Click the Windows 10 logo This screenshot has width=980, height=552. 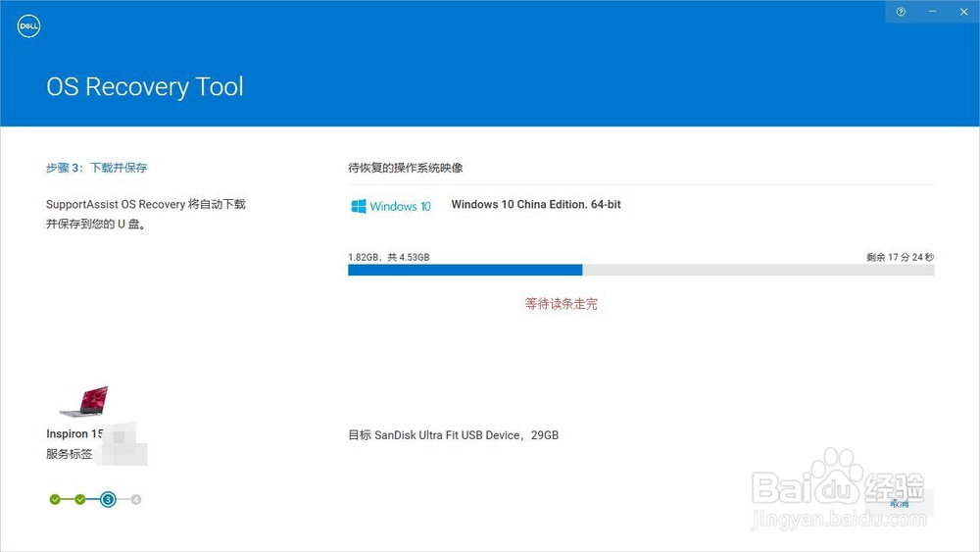click(391, 206)
